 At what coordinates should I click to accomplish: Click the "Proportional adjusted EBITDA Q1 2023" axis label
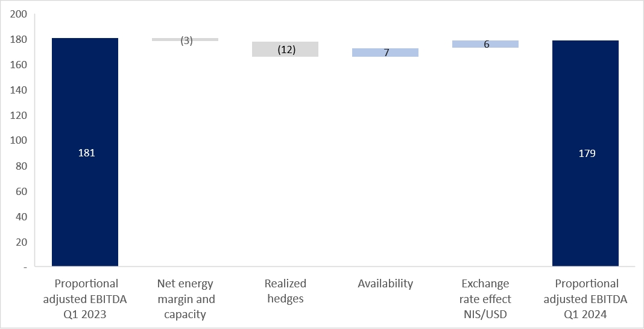pos(86,299)
